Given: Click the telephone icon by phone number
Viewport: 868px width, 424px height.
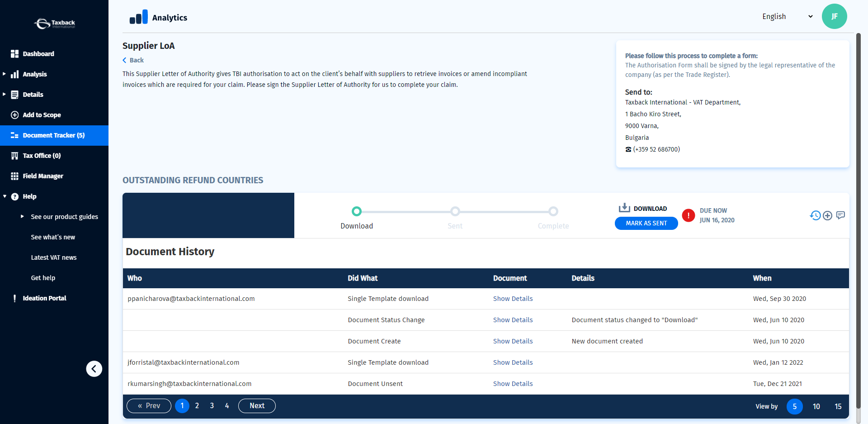Looking at the screenshot, I should 628,149.
